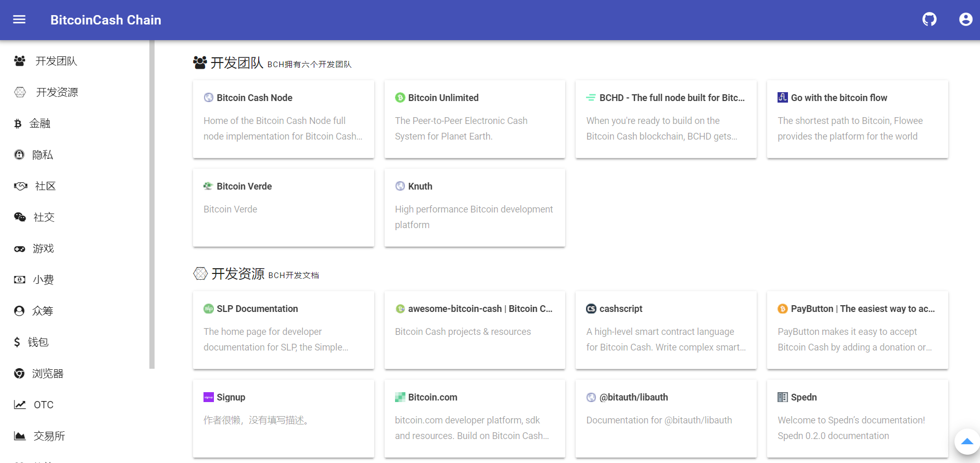Open the user account icon
Image resolution: width=980 pixels, height=463 pixels.
966,20
